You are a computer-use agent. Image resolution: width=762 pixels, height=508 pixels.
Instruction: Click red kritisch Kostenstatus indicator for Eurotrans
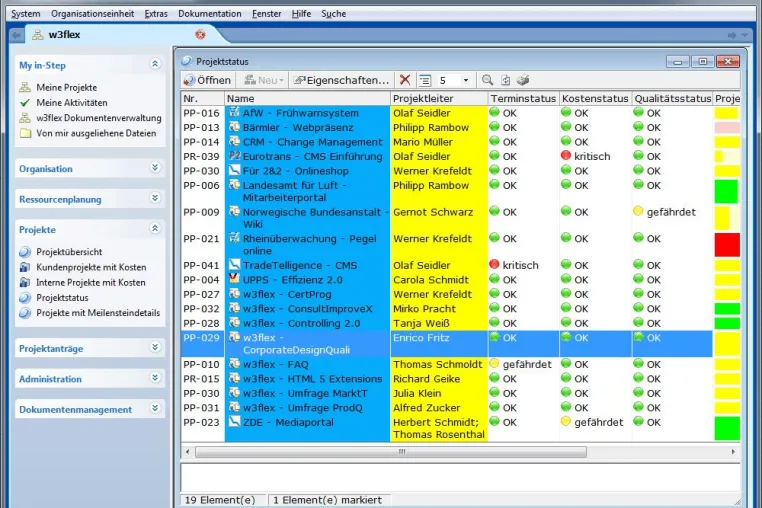click(566, 156)
